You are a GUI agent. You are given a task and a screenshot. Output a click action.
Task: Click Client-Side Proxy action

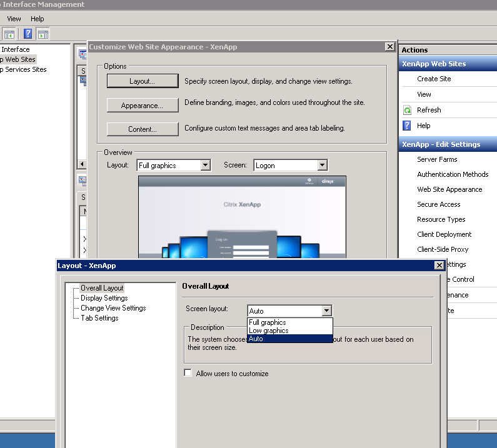point(443,249)
